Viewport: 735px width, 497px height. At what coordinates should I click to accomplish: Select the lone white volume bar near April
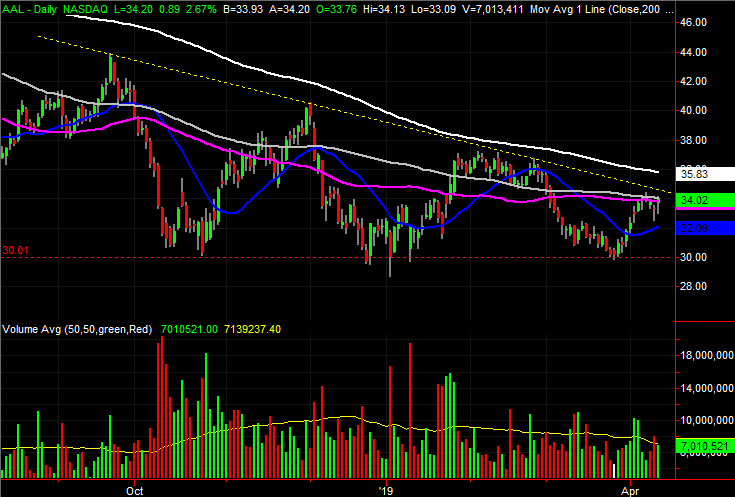[614, 471]
